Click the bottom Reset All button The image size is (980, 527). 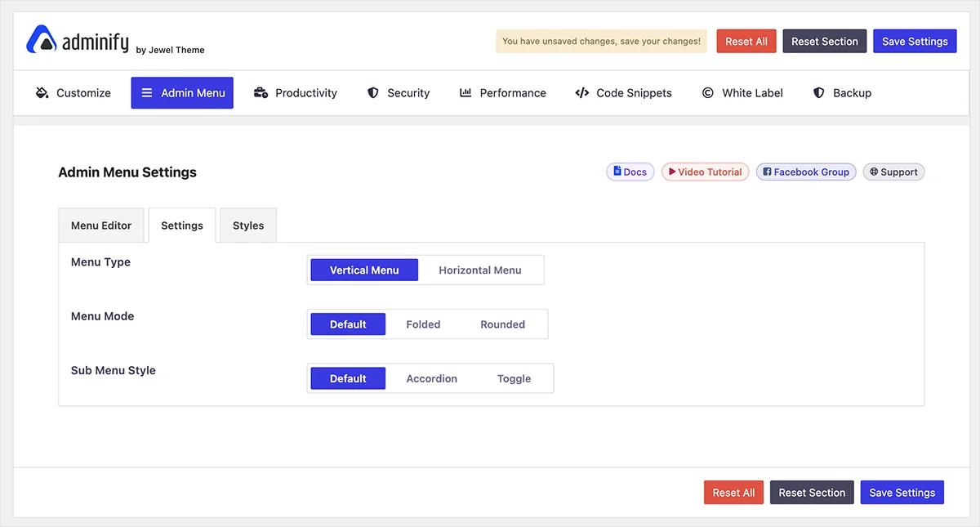click(x=733, y=493)
